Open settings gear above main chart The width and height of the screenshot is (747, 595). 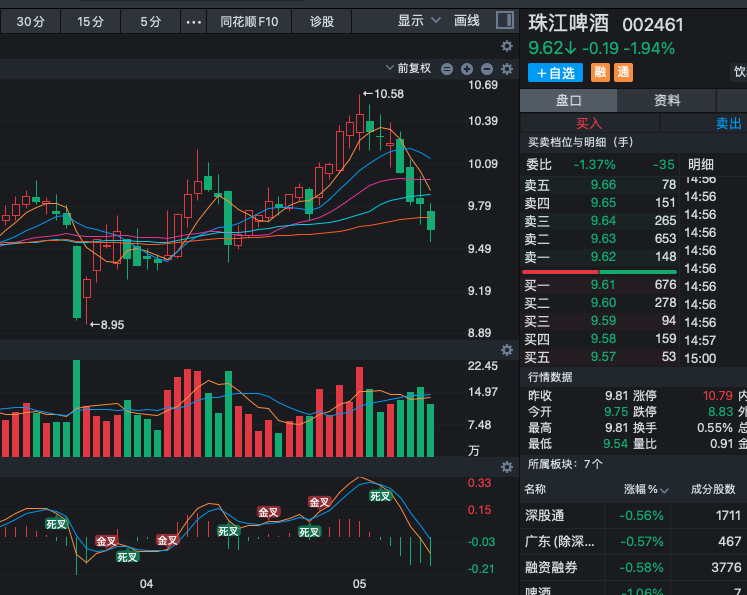(x=507, y=46)
